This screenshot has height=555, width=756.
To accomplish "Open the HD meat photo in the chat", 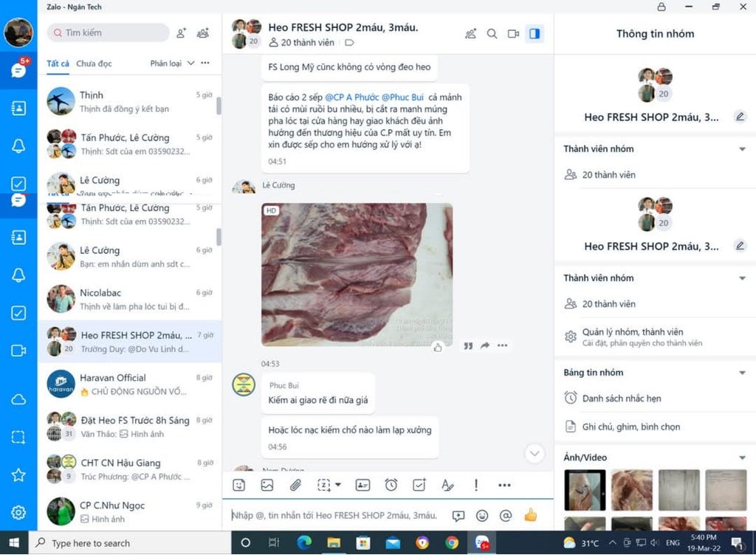I will (x=357, y=275).
